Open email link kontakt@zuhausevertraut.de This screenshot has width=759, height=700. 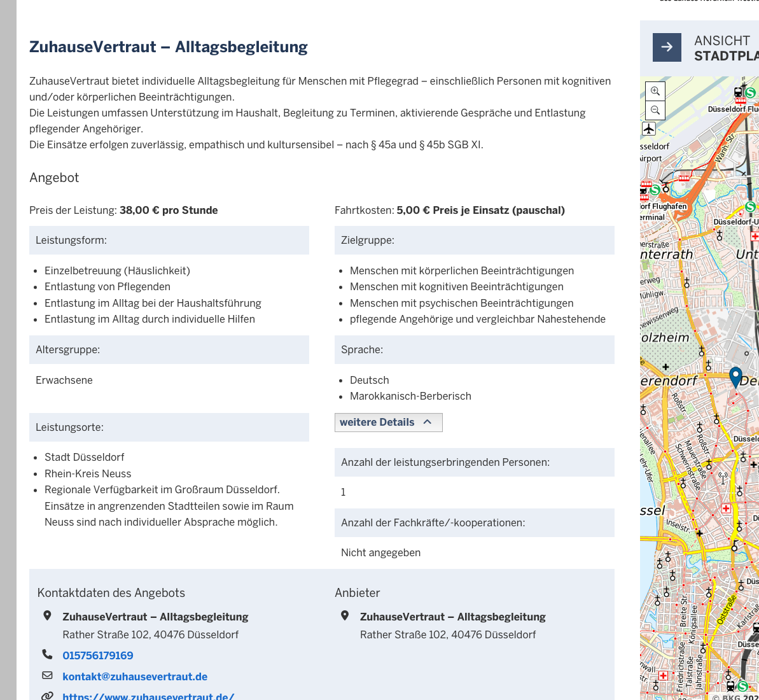coord(135,676)
